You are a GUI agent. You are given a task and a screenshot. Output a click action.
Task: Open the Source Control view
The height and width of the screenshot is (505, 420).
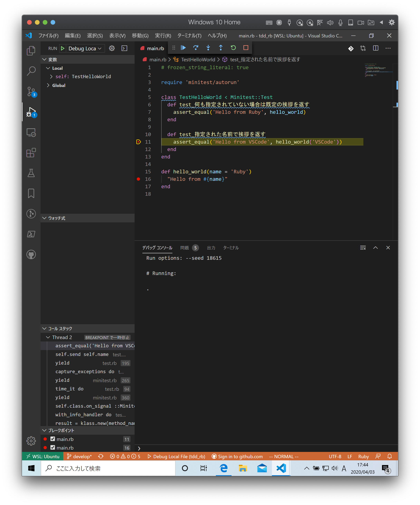pos(31,92)
